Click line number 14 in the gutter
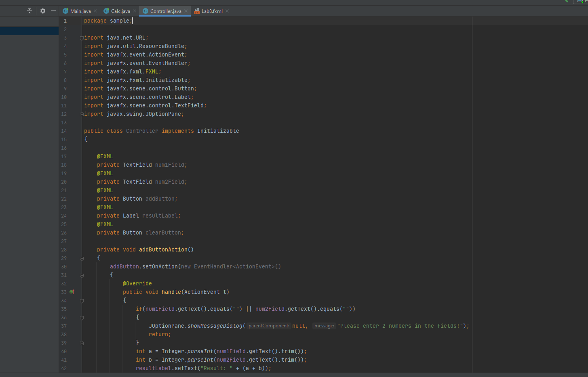The height and width of the screenshot is (377, 588). [64, 131]
